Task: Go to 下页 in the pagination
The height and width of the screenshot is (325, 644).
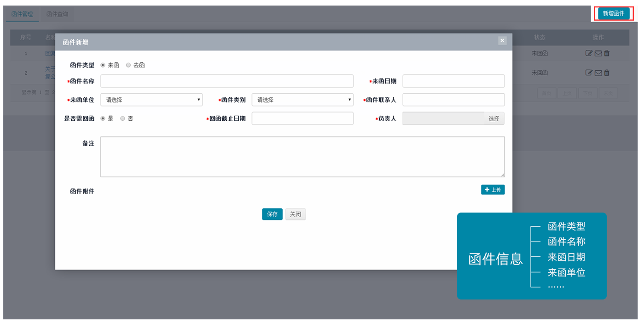Action: [x=587, y=93]
